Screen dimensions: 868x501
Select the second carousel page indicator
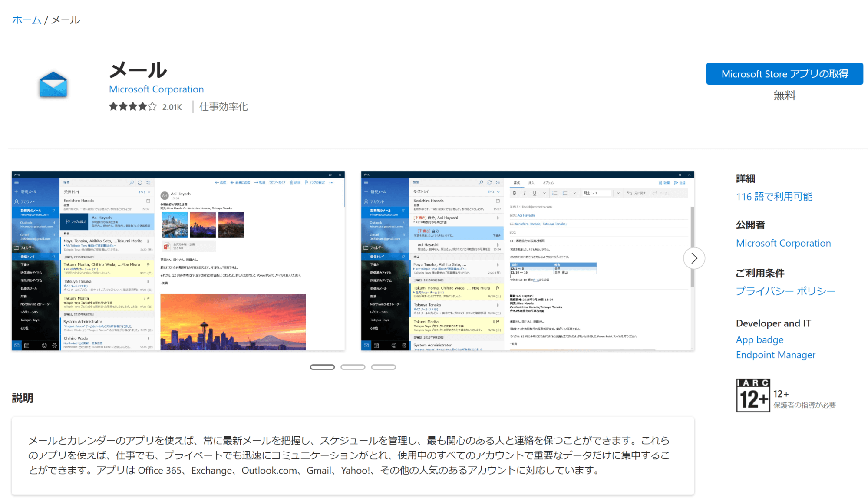tap(353, 367)
